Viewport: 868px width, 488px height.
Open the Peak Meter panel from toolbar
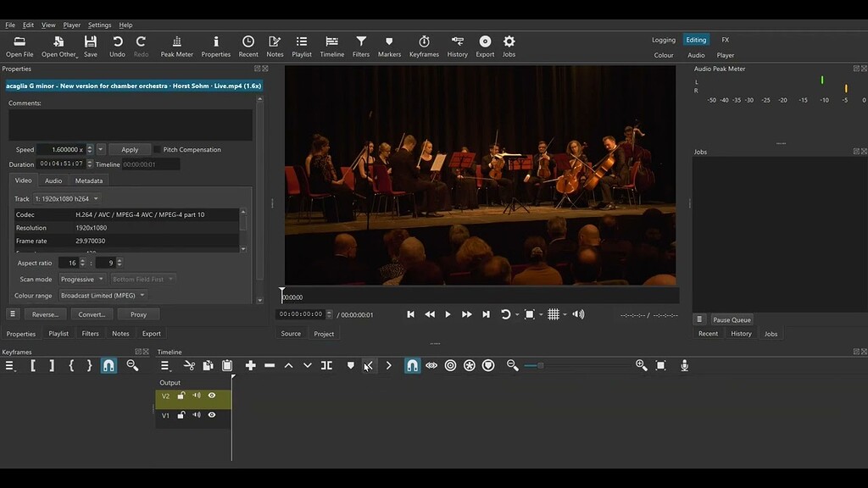click(x=176, y=46)
